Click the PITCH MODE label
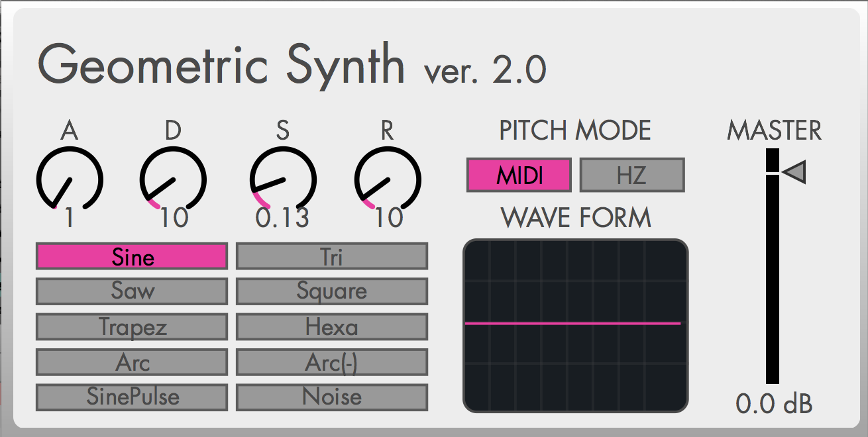 tap(575, 131)
